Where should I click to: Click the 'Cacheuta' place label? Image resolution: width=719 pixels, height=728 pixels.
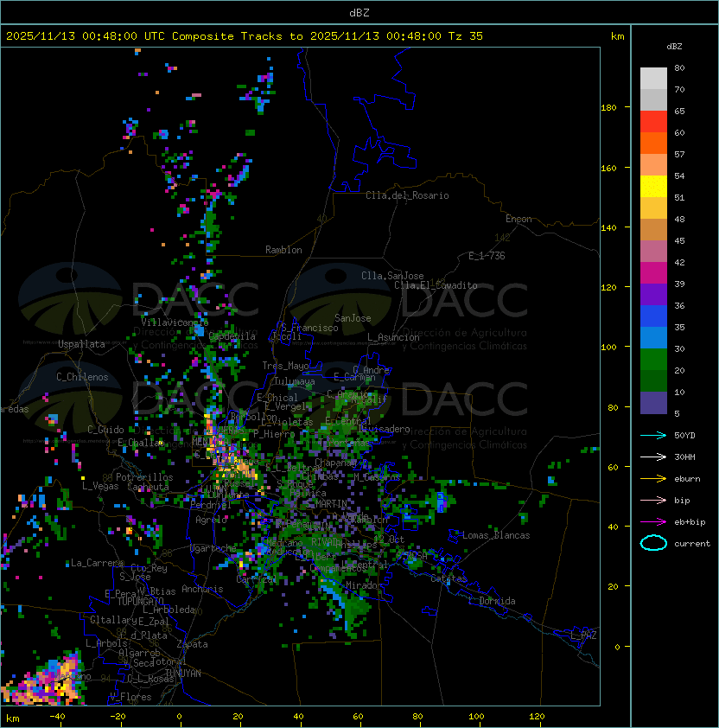point(148,487)
